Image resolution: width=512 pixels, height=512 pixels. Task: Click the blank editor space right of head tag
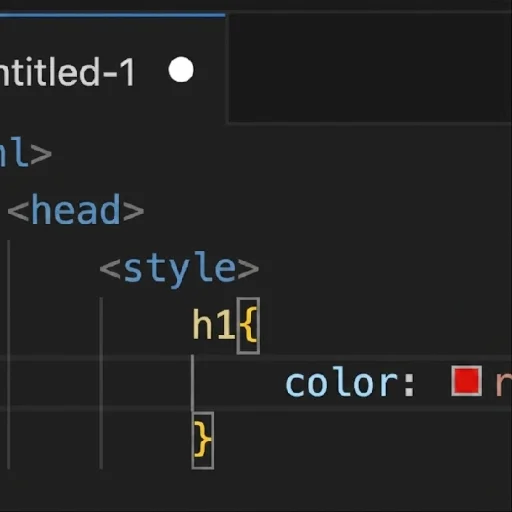(327, 210)
